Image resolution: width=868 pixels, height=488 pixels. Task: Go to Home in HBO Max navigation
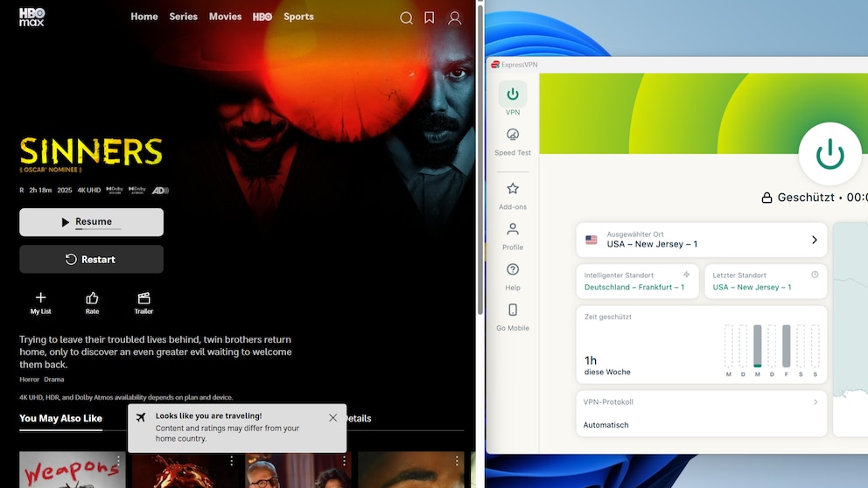coord(143,17)
